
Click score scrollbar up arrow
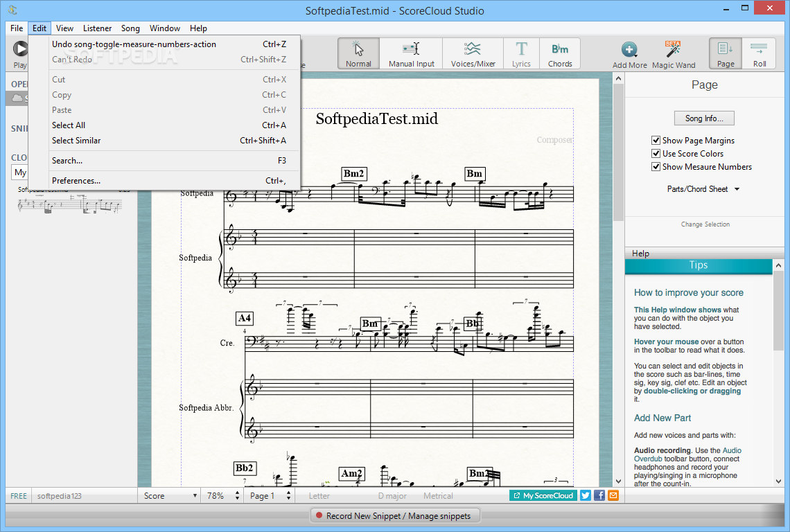(618, 78)
